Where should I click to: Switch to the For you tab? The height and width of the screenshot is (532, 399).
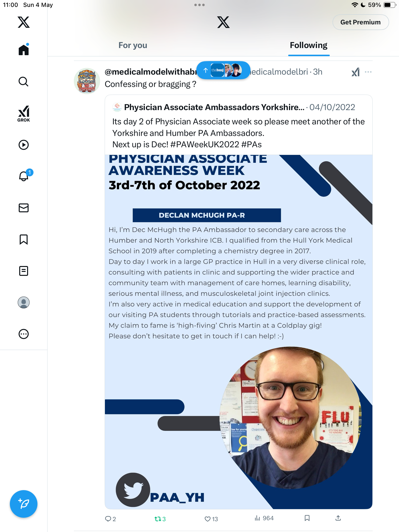click(133, 45)
